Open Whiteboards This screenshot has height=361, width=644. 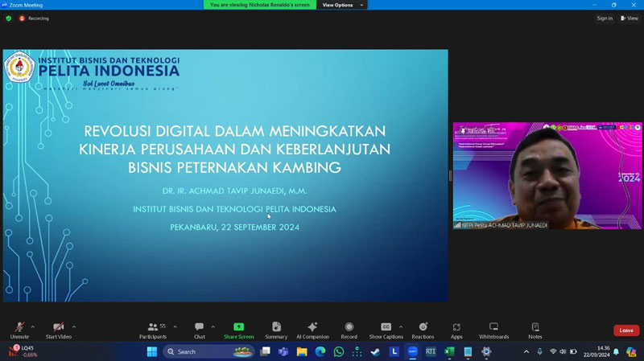(493, 329)
